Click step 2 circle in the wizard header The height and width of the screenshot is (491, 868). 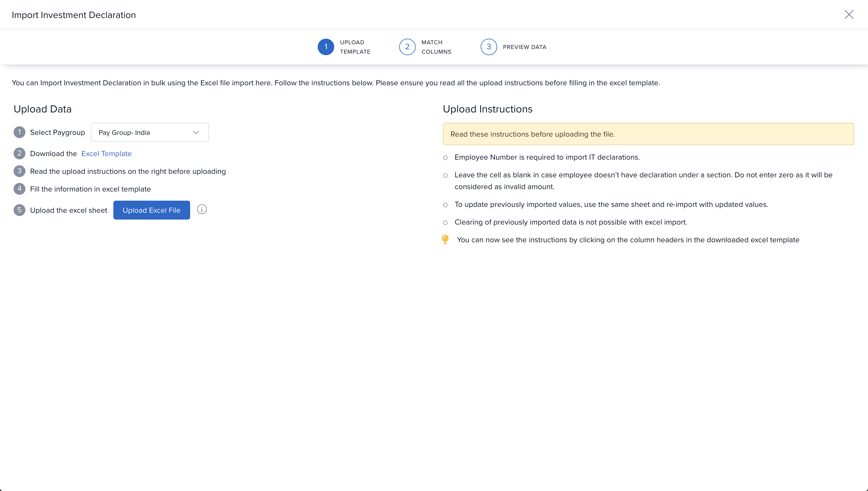[407, 47]
